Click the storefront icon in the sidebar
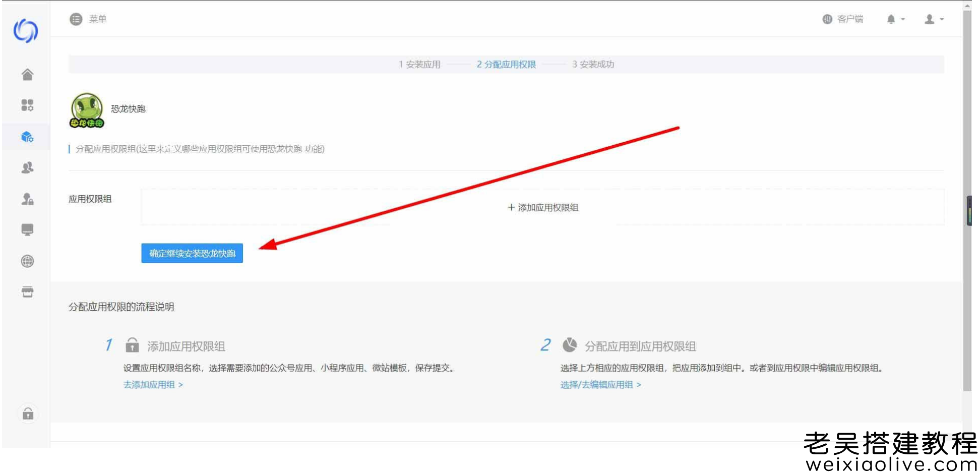980x474 pixels. coord(28,291)
